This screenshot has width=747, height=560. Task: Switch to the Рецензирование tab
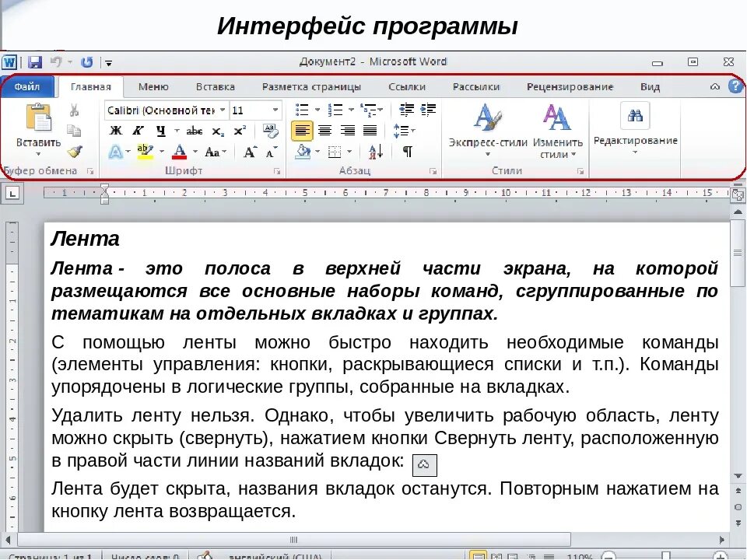click(x=570, y=86)
